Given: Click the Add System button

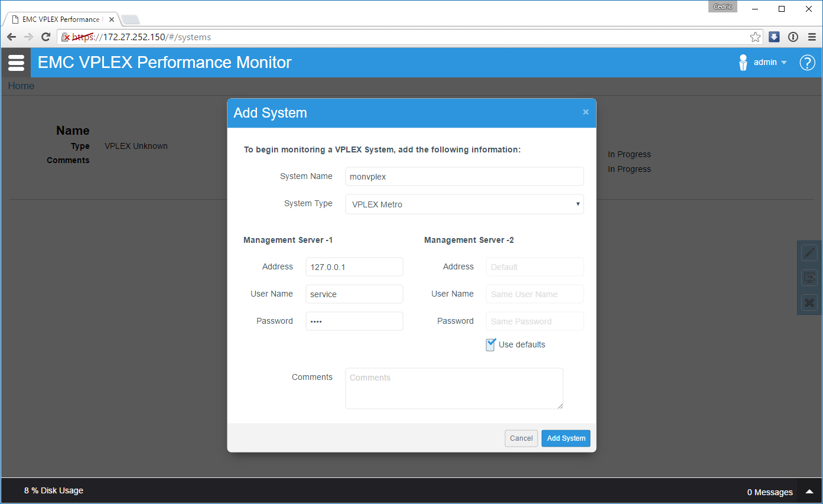Looking at the screenshot, I should (565, 438).
